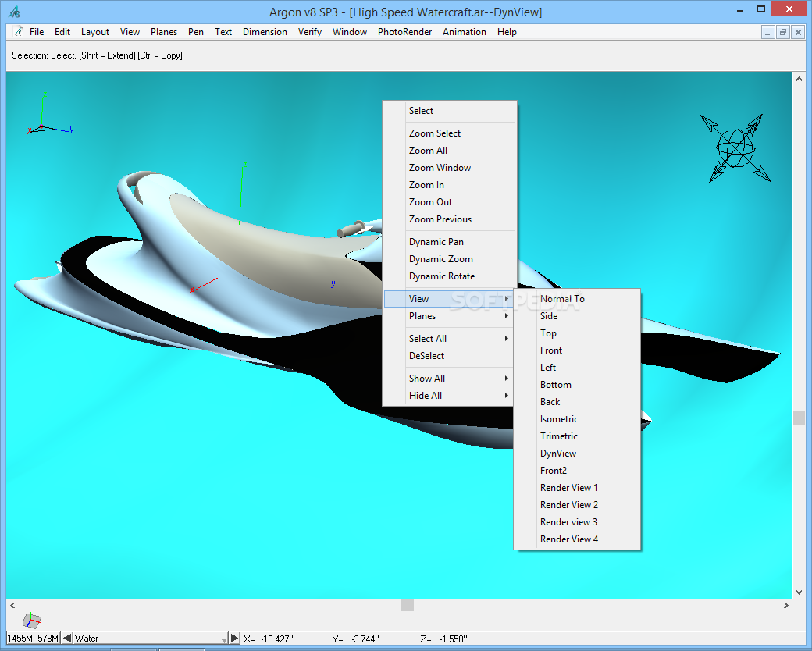812x651 pixels.
Task: Open the document icon beside File menu
Action: coord(18,31)
